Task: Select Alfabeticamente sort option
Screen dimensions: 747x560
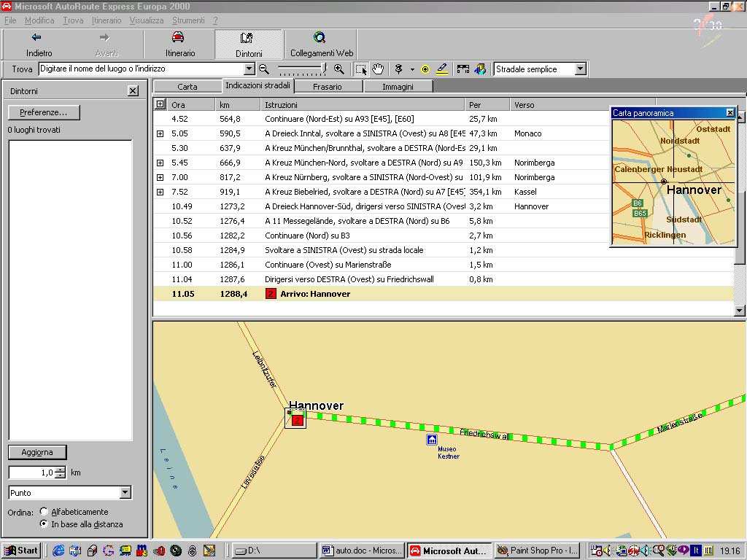Action: (44, 511)
